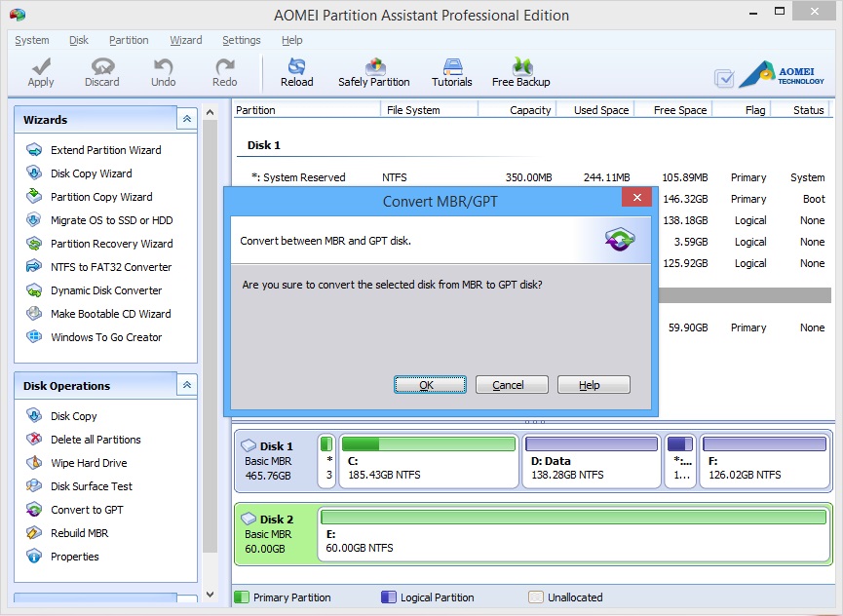Click the Unallocated legend swatch

pyautogui.click(x=535, y=597)
